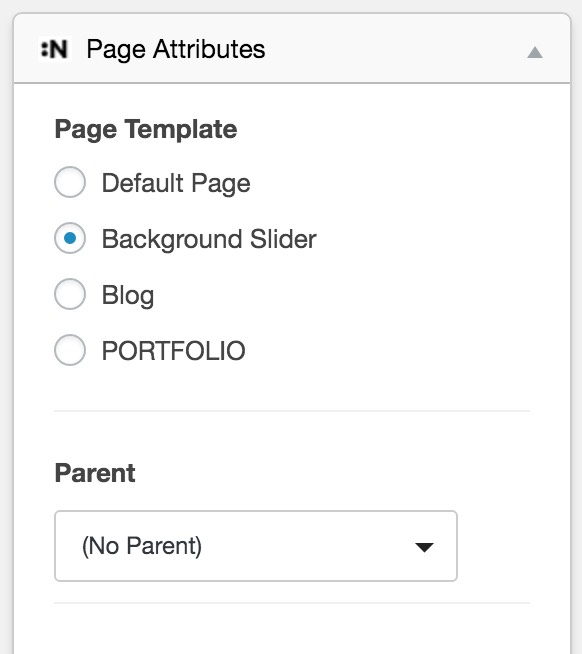The width and height of the screenshot is (582, 654).
Task: Click the Page Attributes panel title
Action: click(176, 50)
